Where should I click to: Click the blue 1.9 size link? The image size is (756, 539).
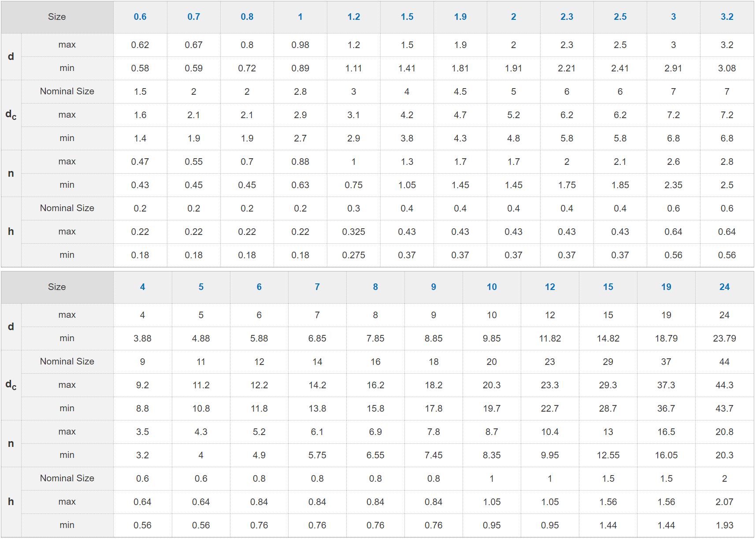point(460,17)
